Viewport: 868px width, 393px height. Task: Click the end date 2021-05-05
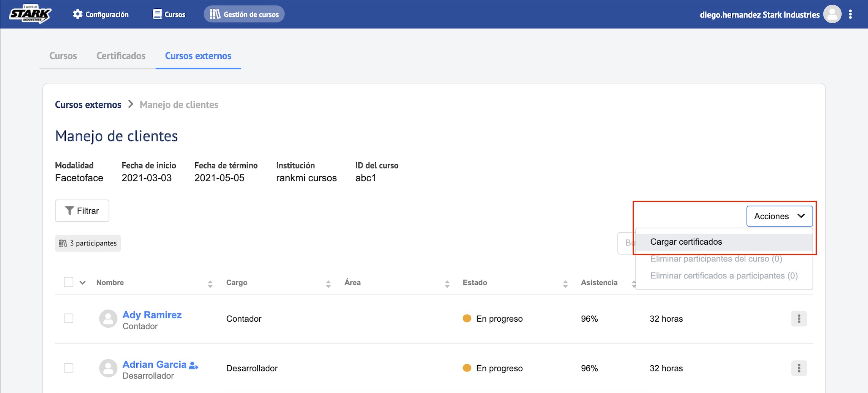pos(219,178)
